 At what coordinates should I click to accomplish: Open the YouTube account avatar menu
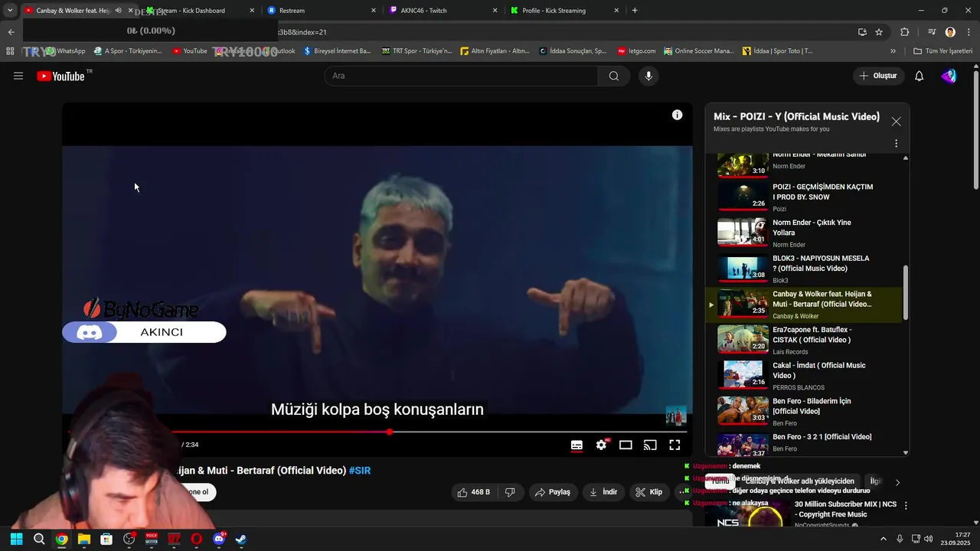click(x=949, y=76)
